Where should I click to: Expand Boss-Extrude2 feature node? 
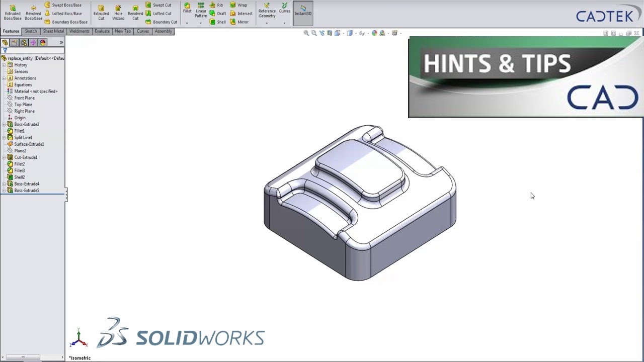click(4, 124)
